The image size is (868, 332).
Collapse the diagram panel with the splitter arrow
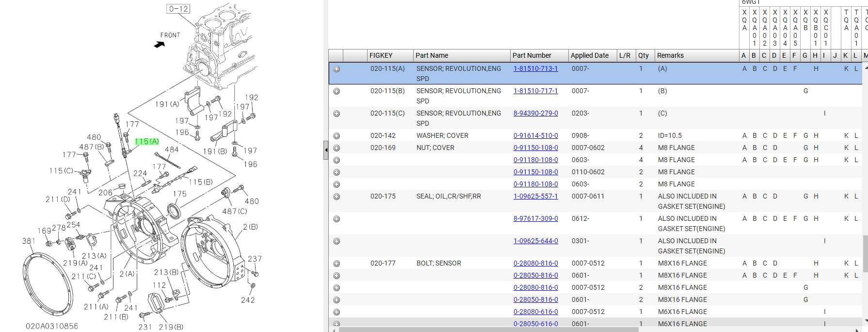326,150
